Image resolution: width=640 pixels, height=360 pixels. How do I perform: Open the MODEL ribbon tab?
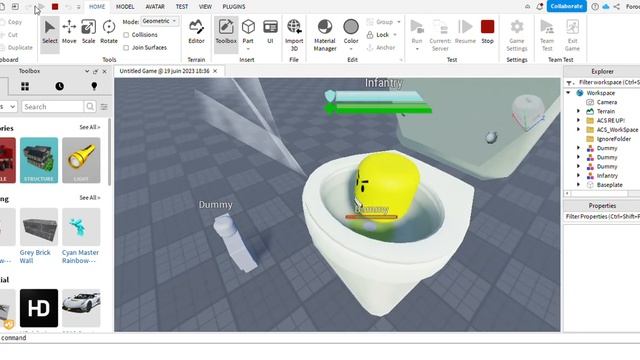click(x=125, y=7)
